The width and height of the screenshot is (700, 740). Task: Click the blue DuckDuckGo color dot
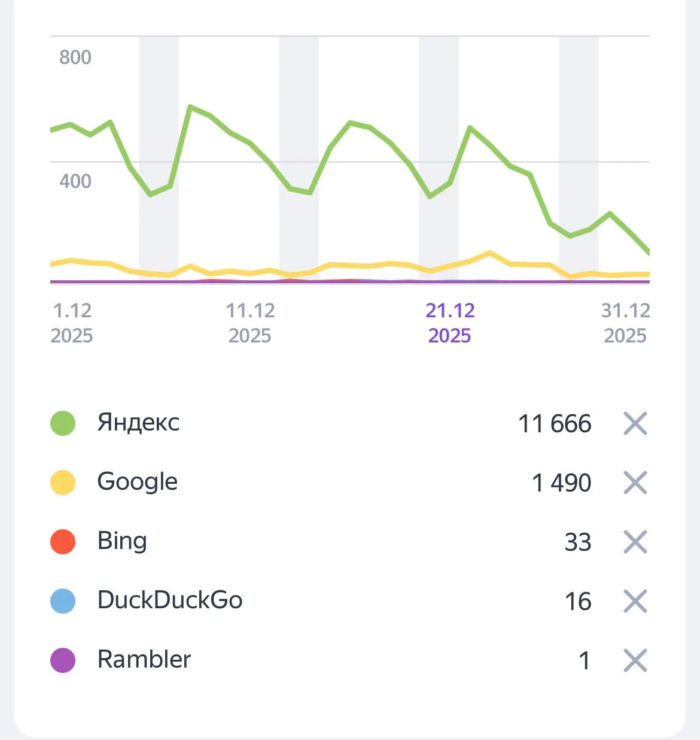click(x=63, y=601)
